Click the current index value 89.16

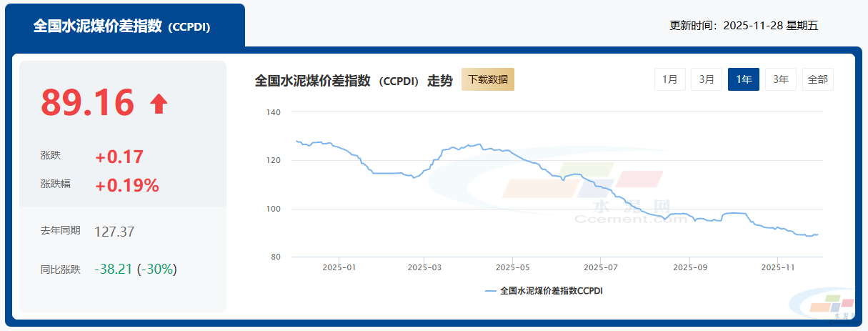click(x=88, y=103)
